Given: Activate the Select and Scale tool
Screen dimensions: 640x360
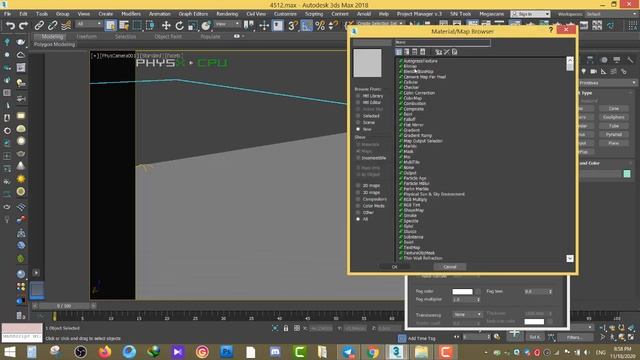Looking at the screenshot, I should pos(192,25).
